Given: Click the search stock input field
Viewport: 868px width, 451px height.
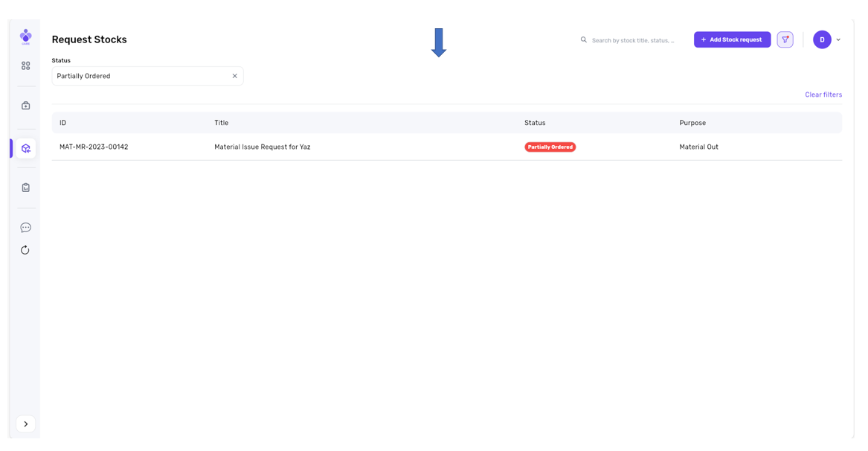Looking at the screenshot, I should pyautogui.click(x=633, y=40).
